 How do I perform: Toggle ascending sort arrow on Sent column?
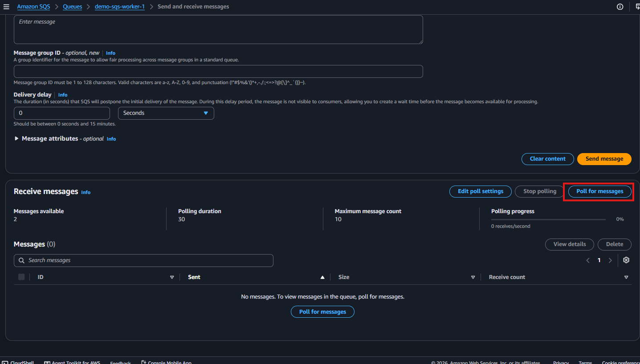coord(322,277)
